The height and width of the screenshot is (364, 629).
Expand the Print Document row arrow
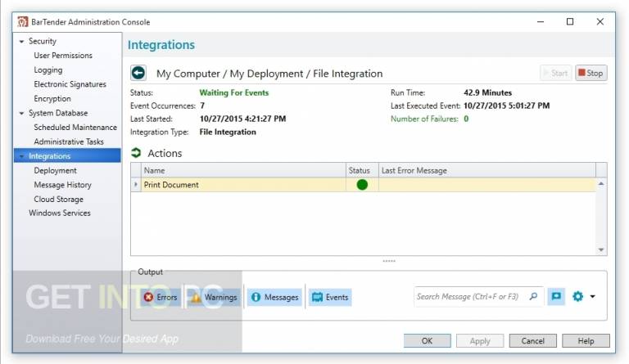click(136, 185)
